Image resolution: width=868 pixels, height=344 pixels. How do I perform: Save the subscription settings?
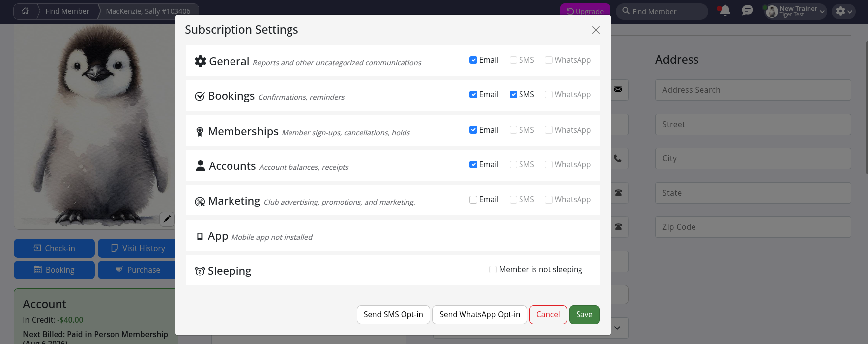584,315
